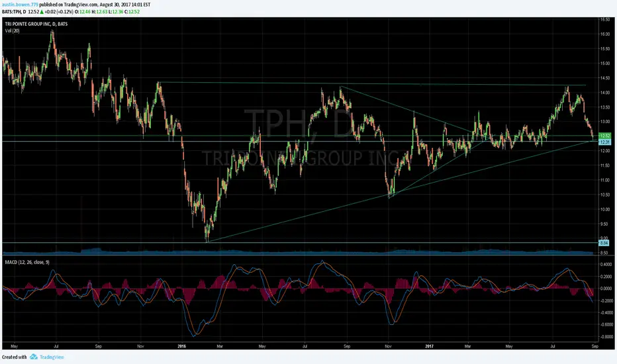Open the austin.bowen.779 author link
Screen dimensions: 617x364
[20, 5]
